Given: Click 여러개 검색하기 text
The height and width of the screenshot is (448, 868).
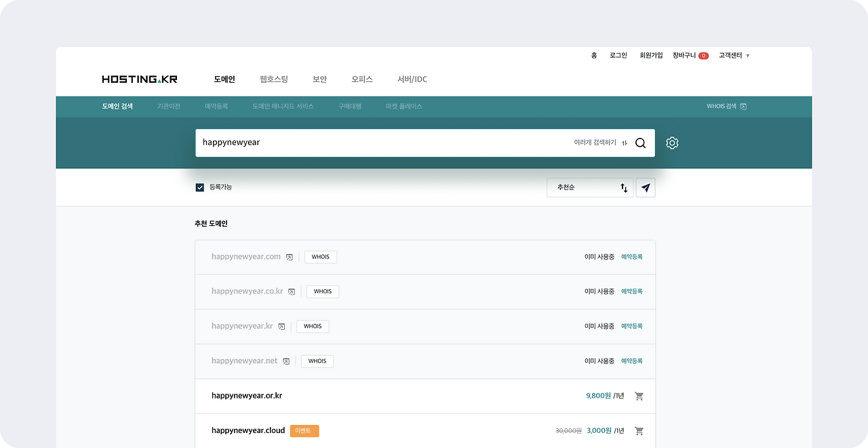Looking at the screenshot, I should click(595, 143).
